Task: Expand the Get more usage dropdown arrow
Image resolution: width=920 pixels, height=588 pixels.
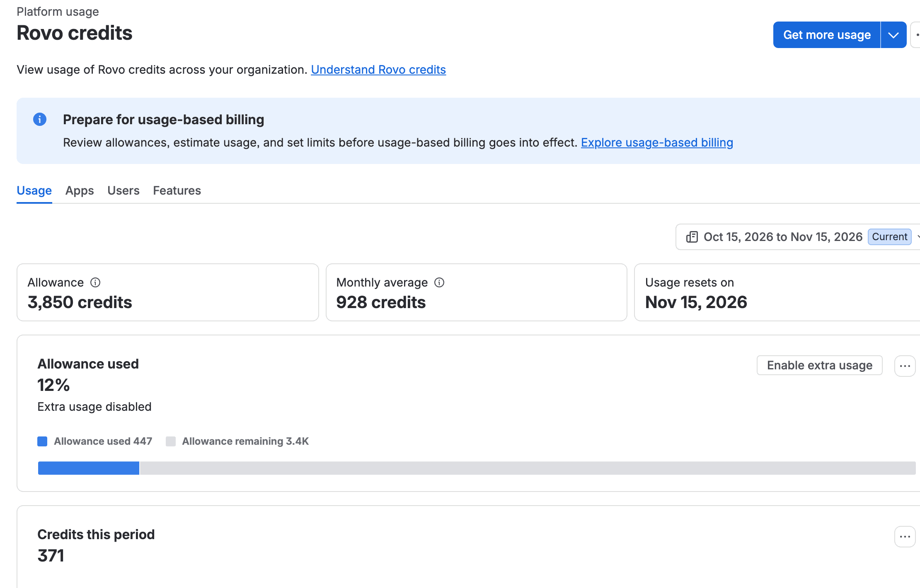Action: point(893,35)
